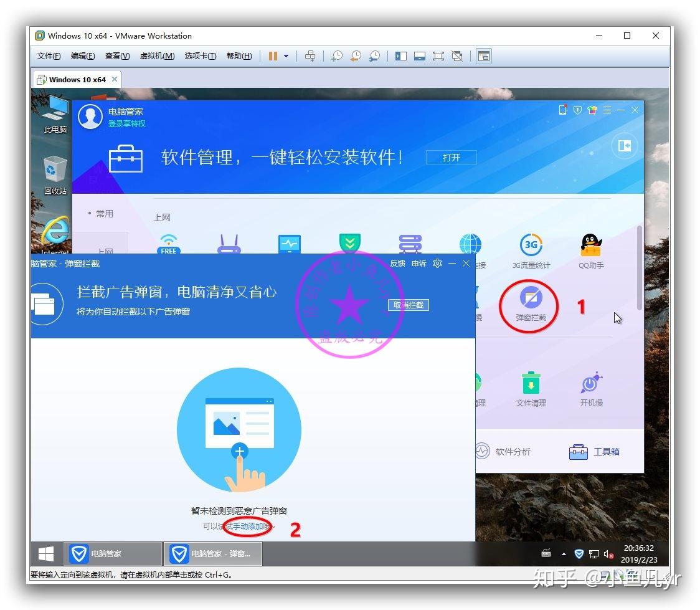Open the 文件(F) menu
The width and height of the screenshot is (700, 610).
click(x=49, y=56)
